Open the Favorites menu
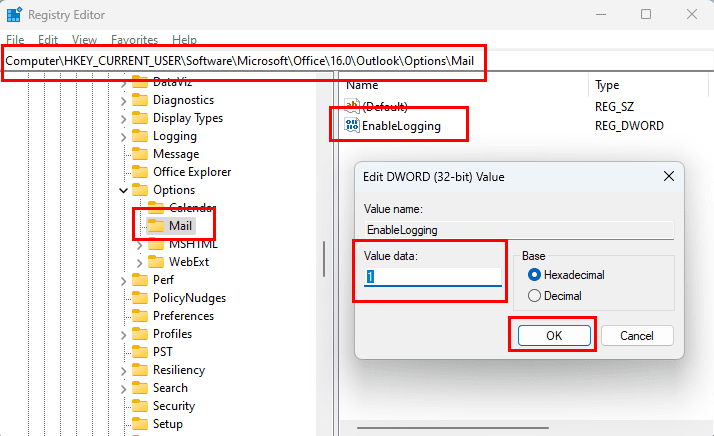The height and width of the screenshot is (436, 714). [133, 40]
